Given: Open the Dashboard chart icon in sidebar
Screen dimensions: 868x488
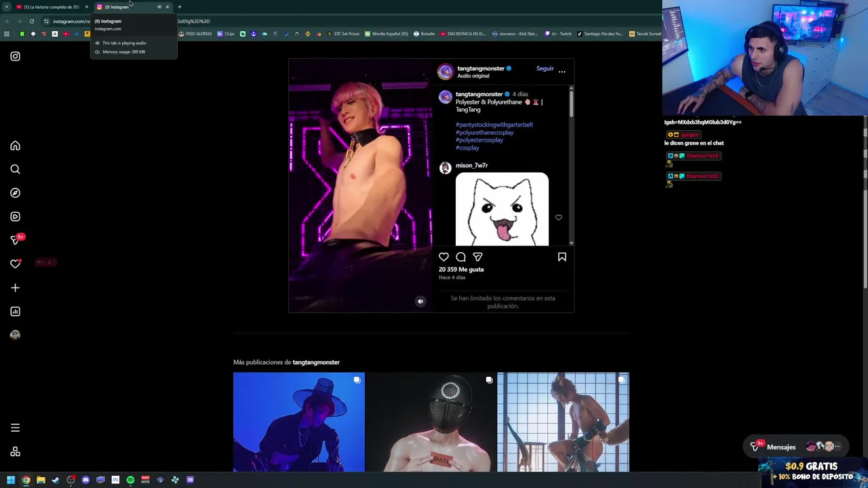Looking at the screenshot, I should [15, 312].
